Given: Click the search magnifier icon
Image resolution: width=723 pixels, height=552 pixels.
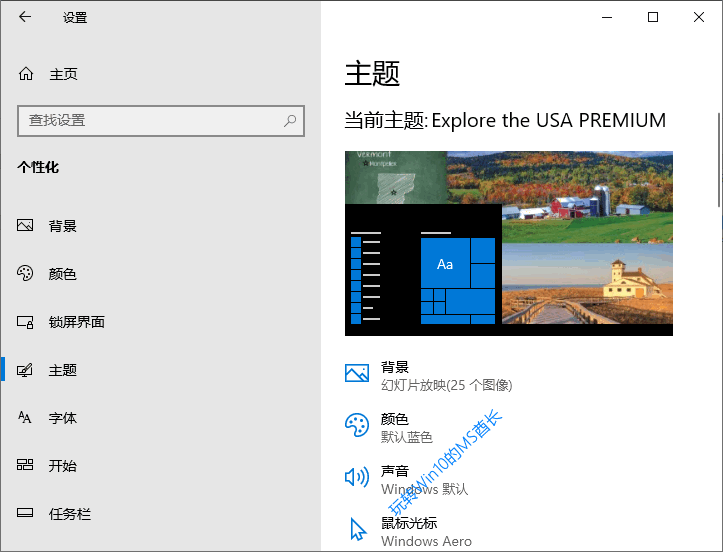Looking at the screenshot, I should point(290,121).
